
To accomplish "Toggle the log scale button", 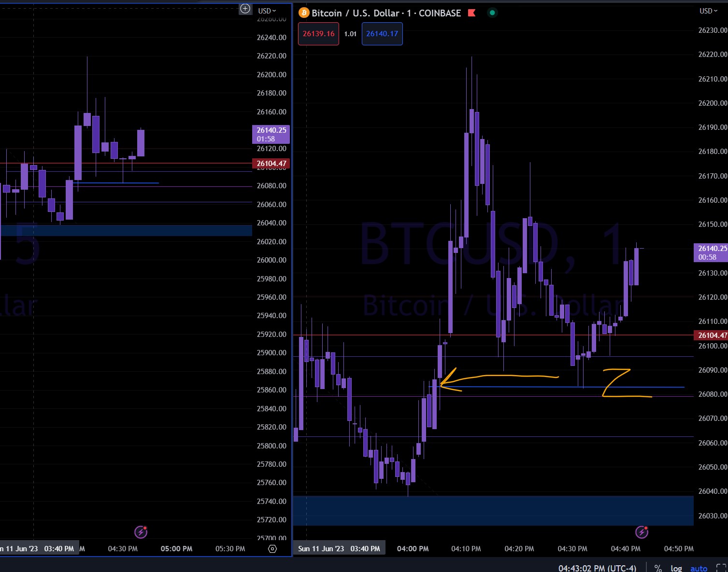I will pyautogui.click(x=676, y=568).
